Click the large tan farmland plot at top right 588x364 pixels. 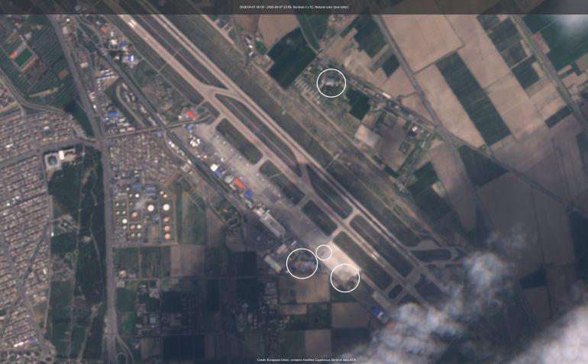428,38
